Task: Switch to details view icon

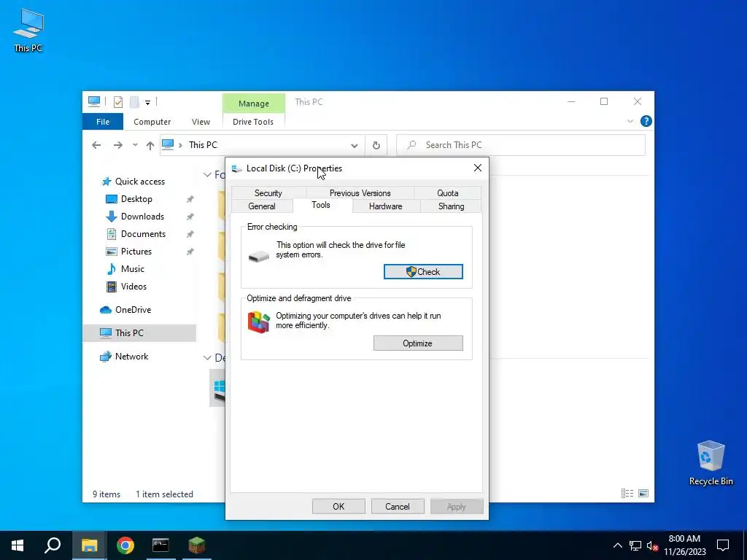Action: [627, 494]
